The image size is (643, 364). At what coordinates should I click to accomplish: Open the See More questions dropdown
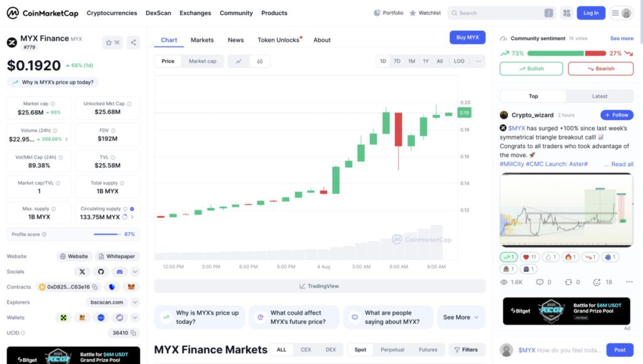point(461,318)
